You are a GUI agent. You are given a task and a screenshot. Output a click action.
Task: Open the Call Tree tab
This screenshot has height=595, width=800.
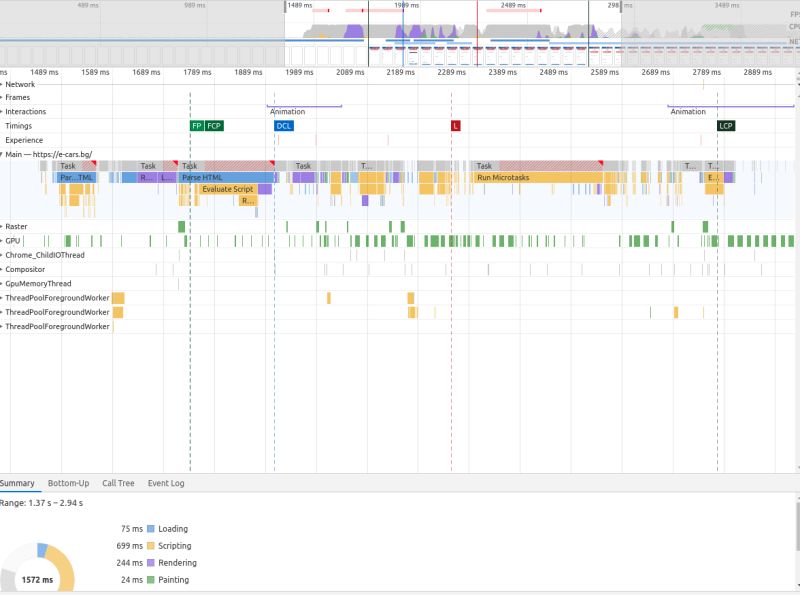[x=118, y=483]
